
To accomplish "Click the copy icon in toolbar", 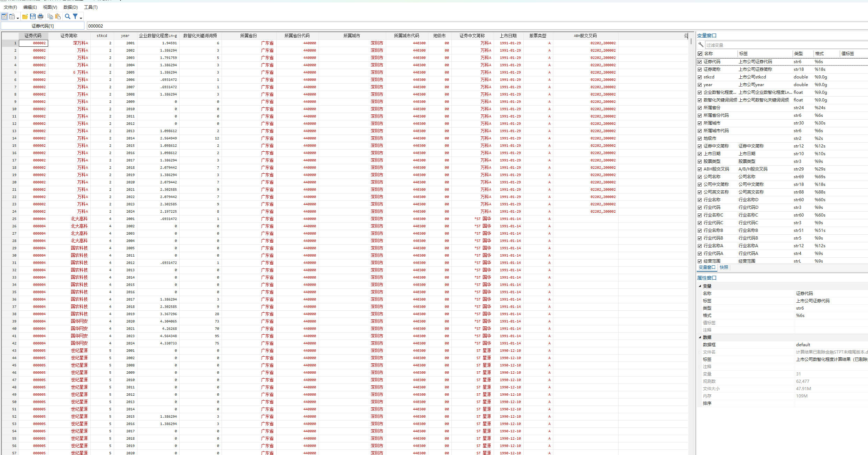I will pyautogui.click(x=50, y=16).
